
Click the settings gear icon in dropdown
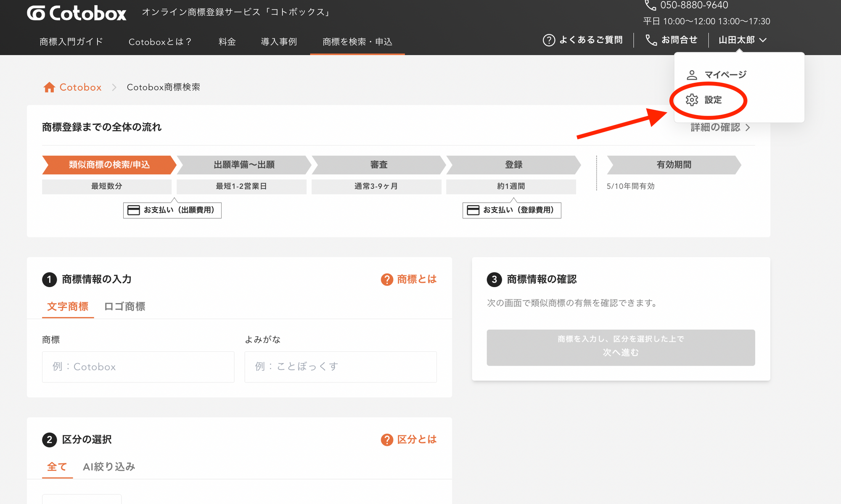coord(692,100)
